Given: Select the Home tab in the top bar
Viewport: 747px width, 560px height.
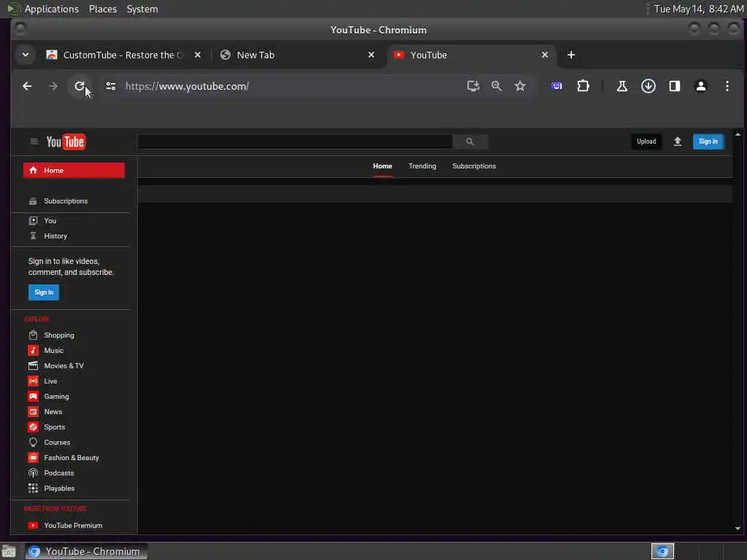Looking at the screenshot, I should coord(382,166).
